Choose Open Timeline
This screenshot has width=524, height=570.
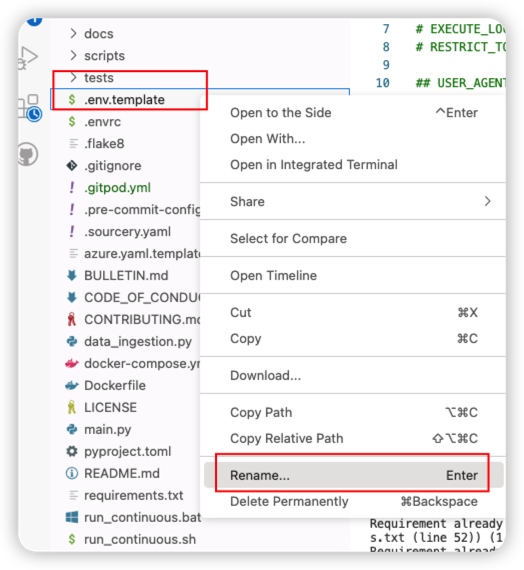coord(353,276)
